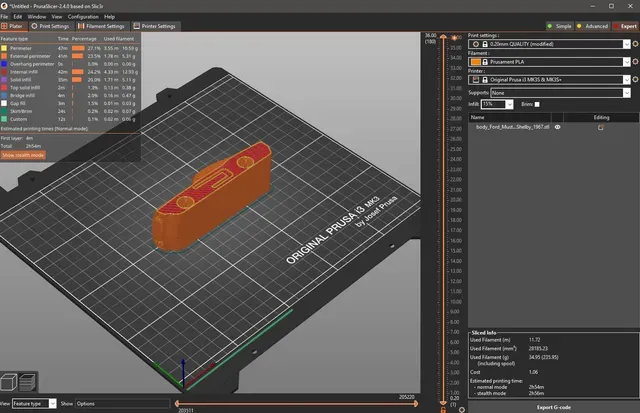This screenshot has height=413, width=640.
Task: Click Show stealth mode button
Action: 23,155
